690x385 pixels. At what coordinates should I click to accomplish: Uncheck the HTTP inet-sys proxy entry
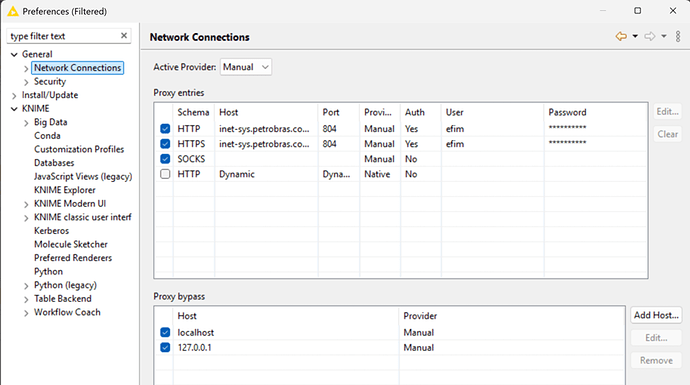pyautogui.click(x=165, y=128)
